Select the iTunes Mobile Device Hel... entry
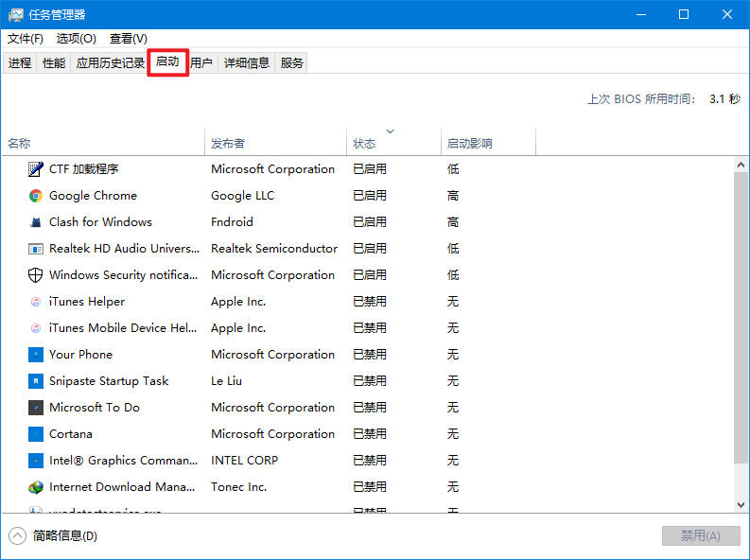750x560 pixels. click(x=123, y=328)
